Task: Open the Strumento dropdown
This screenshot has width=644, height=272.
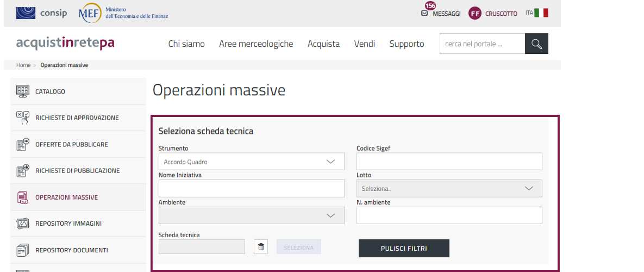Action: tap(251, 162)
